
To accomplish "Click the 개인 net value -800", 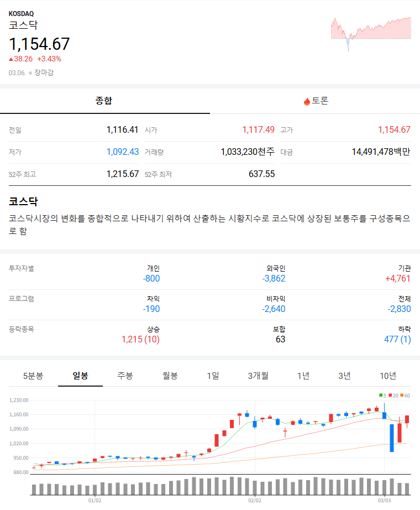I will [x=151, y=279].
